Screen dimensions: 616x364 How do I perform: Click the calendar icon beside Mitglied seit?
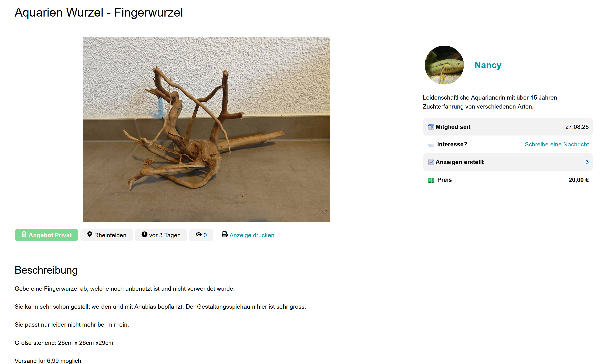431,127
